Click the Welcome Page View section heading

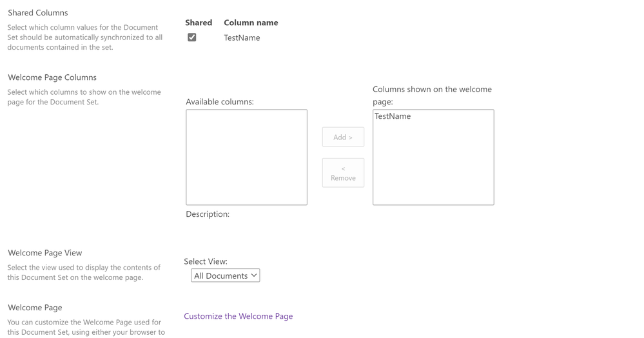pos(45,253)
